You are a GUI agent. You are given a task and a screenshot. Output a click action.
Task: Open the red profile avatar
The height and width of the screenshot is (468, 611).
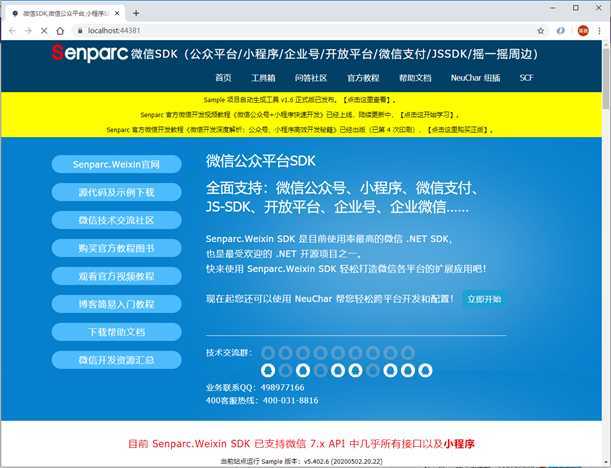[583, 31]
